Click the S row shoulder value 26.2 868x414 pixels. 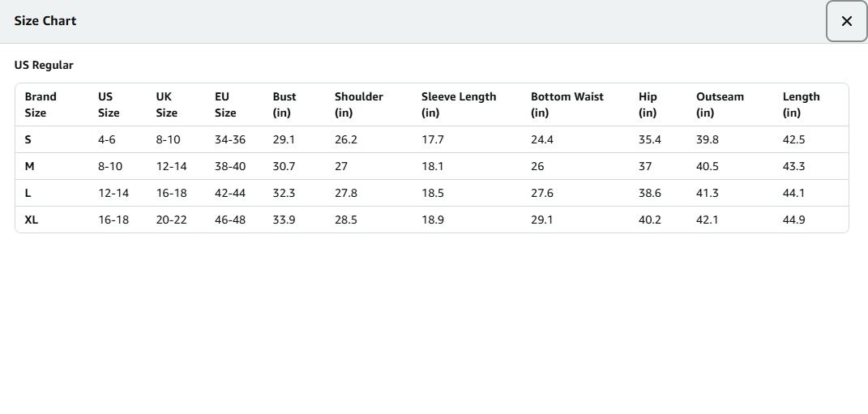click(x=346, y=139)
